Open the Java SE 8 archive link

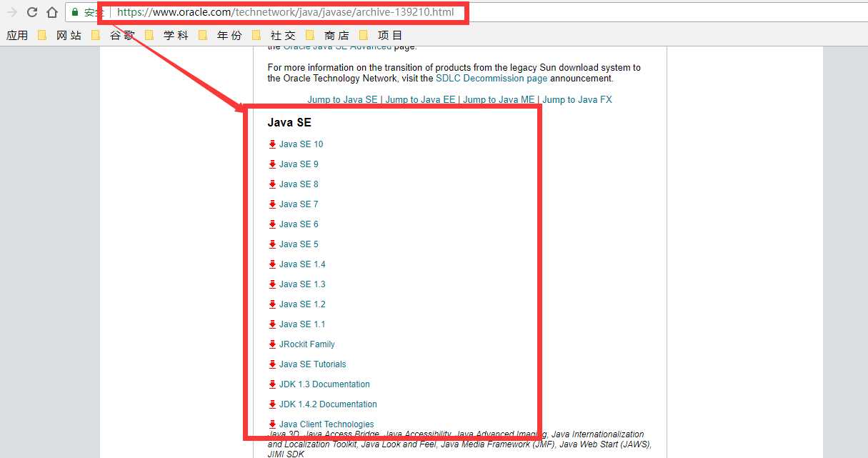click(x=299, y=184)
